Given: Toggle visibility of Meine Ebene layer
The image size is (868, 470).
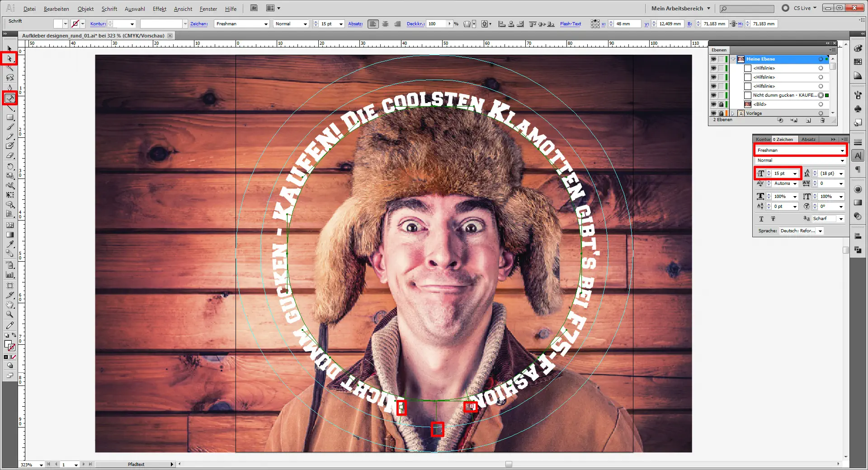Looking at the screenshot, I should tap(713, 59).
